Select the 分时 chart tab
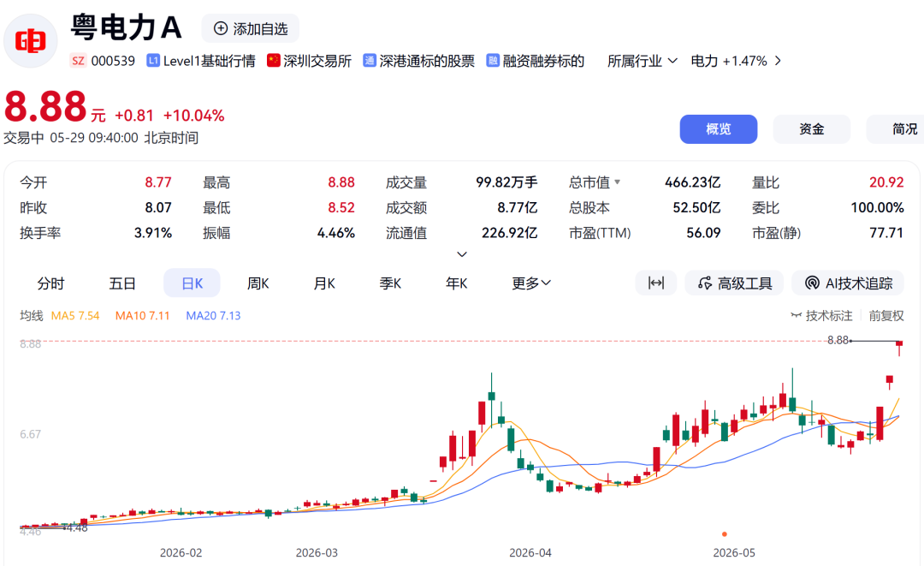This screenshot has height=566, width=924. click(50, 283)
